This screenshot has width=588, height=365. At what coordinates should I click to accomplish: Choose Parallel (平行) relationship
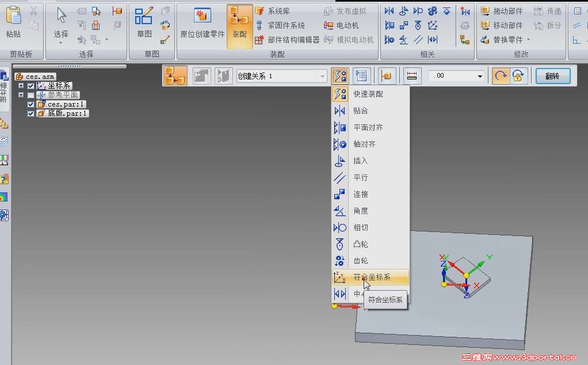[x=370, y=177]
